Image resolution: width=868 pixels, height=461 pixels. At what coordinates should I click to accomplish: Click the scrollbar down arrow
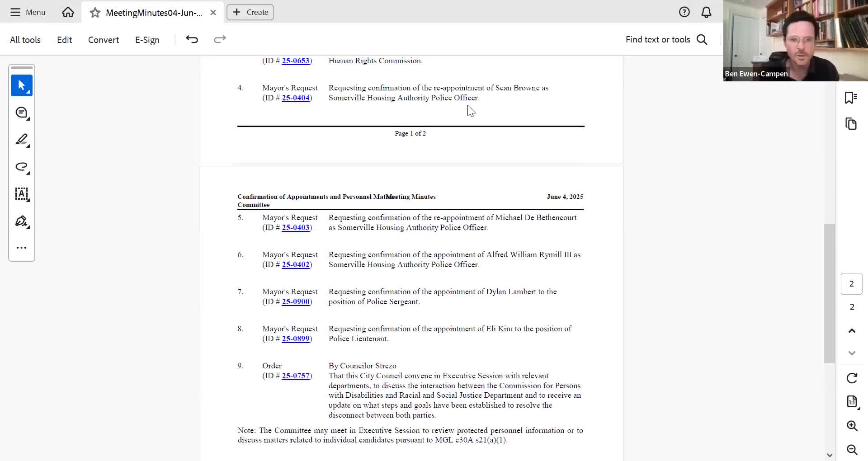[829, 455]
